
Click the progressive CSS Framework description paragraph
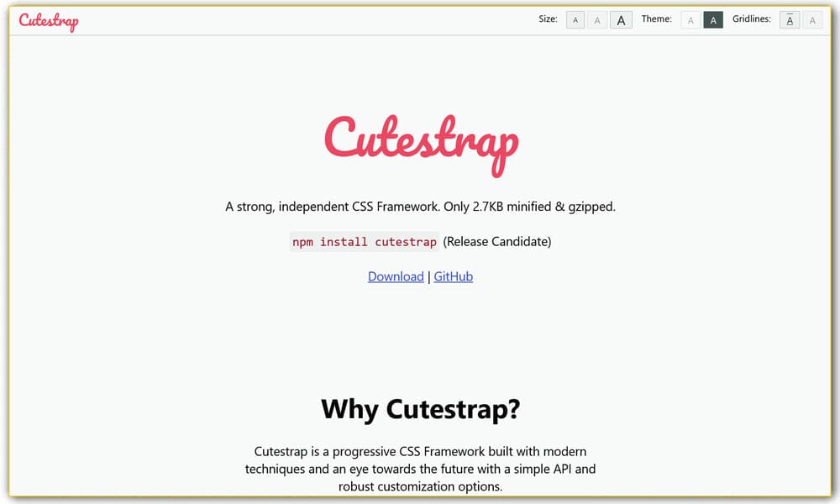tap(420, 469)
